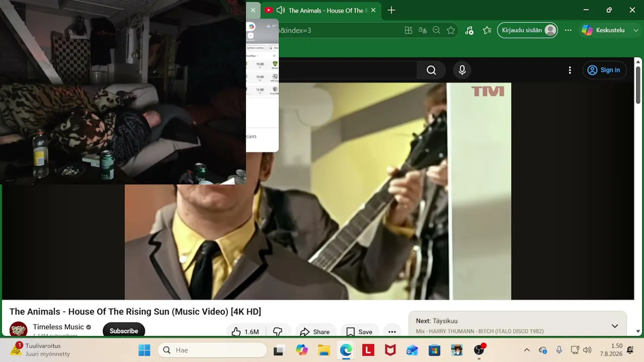Open the Tuulivaroitus weather widget
Screen dimensions: 644x362
pyautogui.click(x=41, y=350)
